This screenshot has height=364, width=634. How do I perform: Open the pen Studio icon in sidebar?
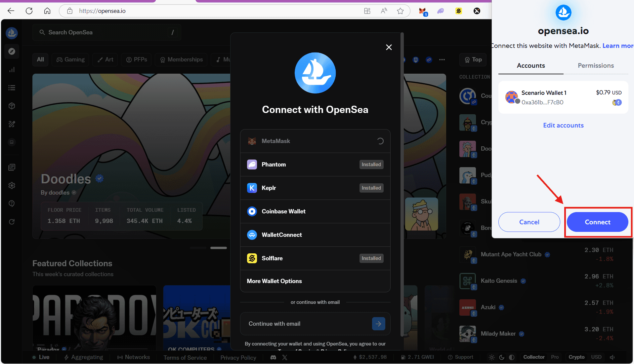tap(12, 124)
